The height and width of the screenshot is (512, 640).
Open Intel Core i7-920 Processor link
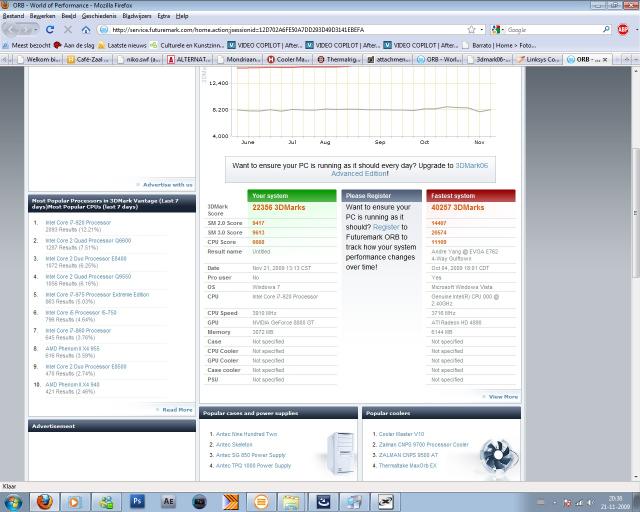tap(78, 223)
